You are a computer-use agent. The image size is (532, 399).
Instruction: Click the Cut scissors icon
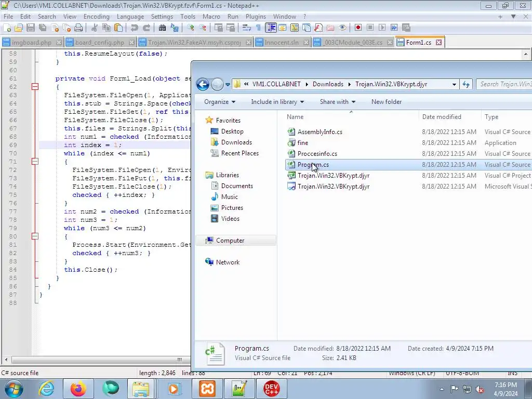[x=95, y=28]
